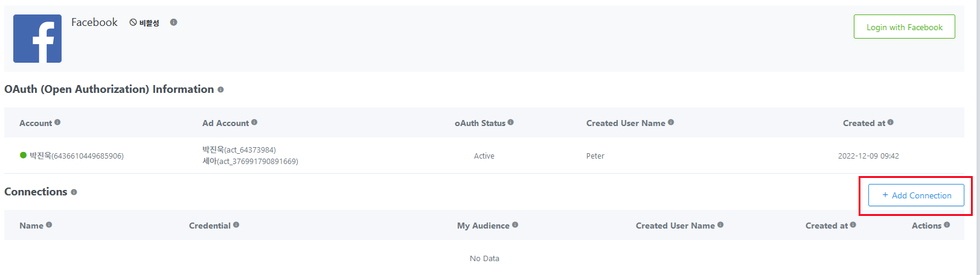Click info icon beside oAuth Status header
Screen dimensions: 980x275
tap(511, 122)
